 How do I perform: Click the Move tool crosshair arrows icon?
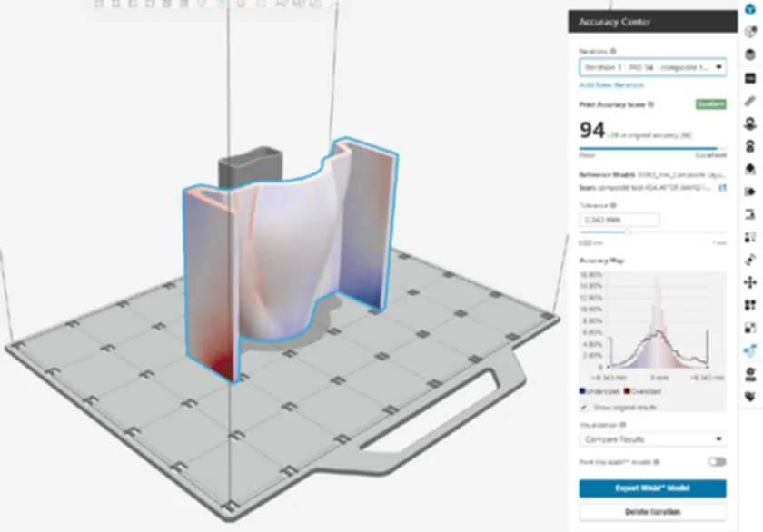(x=749, y=283)
